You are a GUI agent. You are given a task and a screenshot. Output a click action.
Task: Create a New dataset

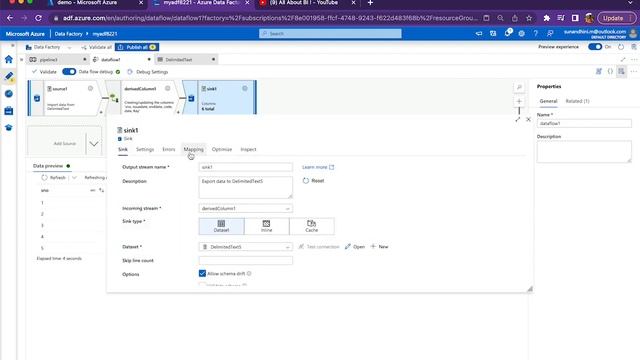coord(379,247)
